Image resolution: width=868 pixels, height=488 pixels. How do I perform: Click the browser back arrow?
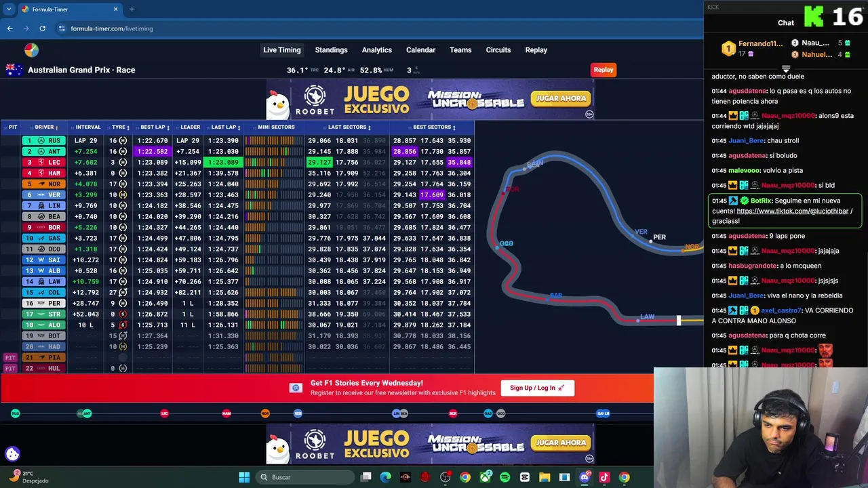(9, 28)
